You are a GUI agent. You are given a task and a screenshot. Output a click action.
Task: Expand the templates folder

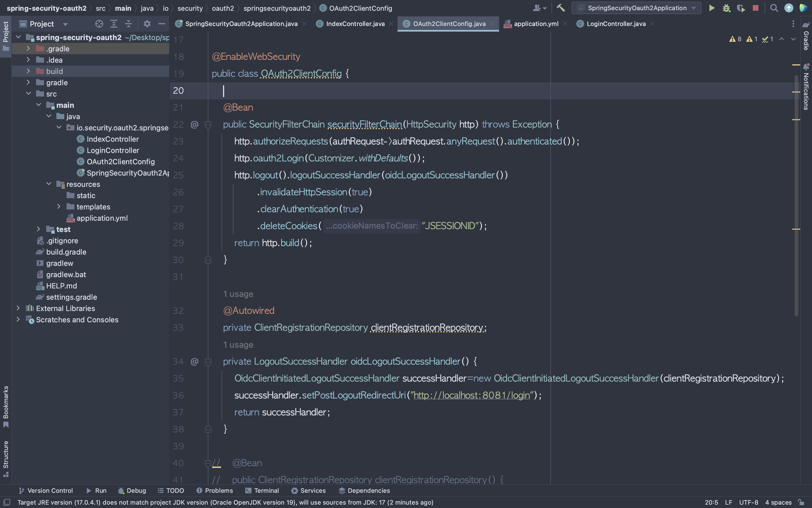(x=59, y=207)
